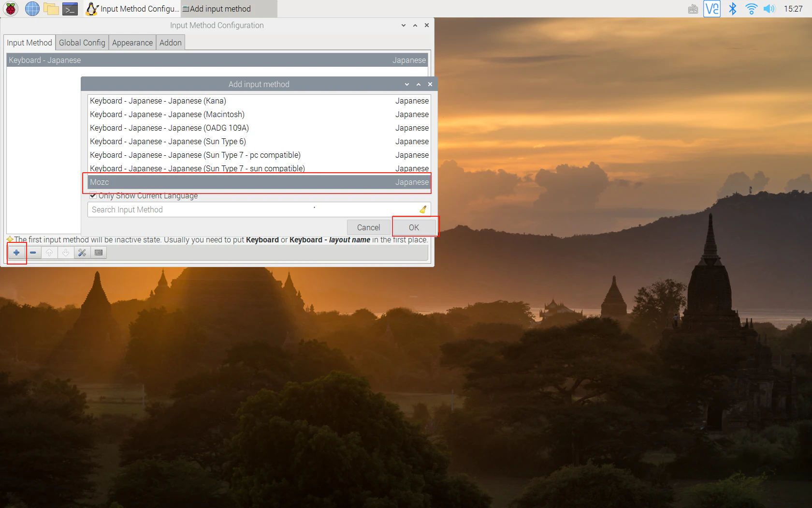812x508 pixels.
Task: Open the Raspberry Pi menu
Action: (11, 9)
